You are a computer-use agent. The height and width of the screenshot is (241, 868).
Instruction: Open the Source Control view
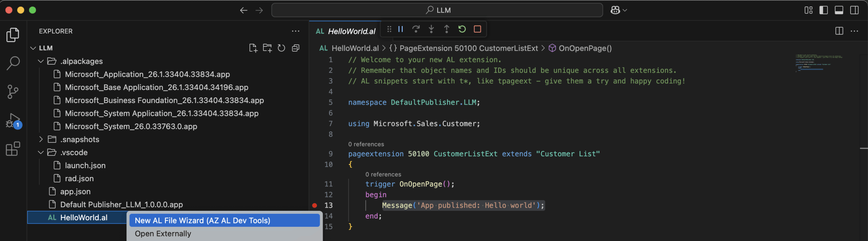tap(13, 92)
